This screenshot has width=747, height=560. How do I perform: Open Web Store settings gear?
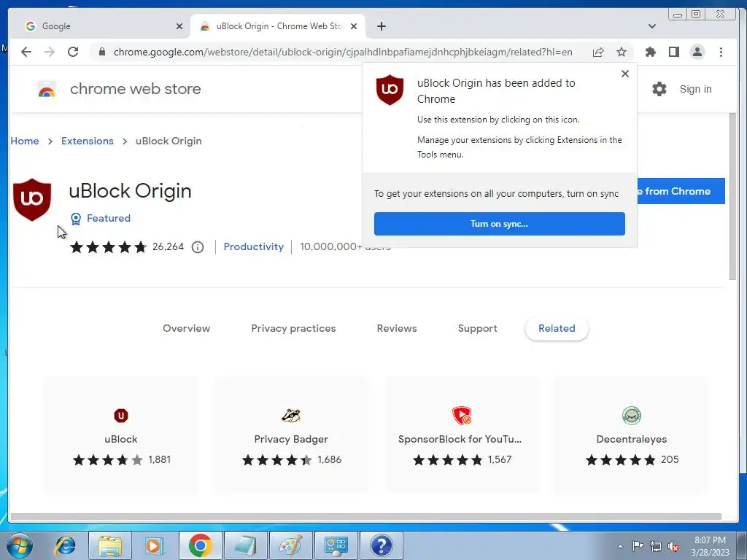[659, 89]
